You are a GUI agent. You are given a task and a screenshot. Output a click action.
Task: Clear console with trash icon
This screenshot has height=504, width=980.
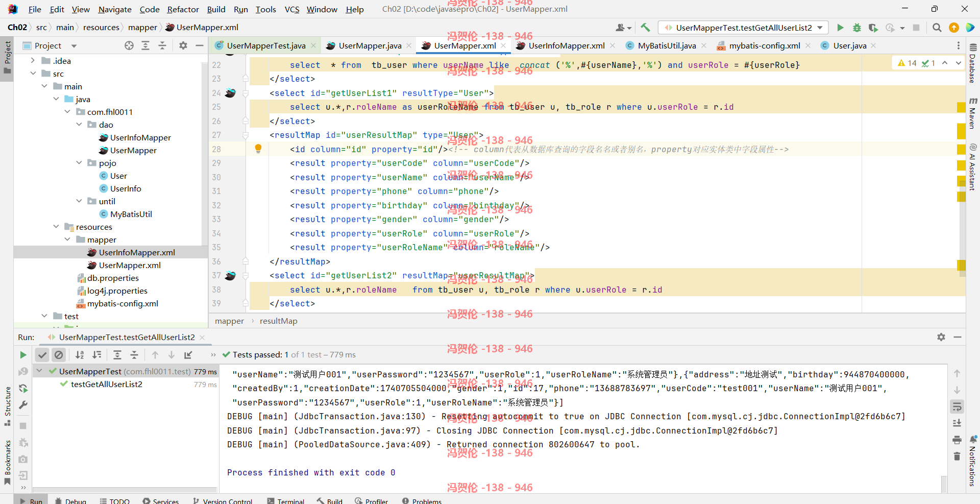[957, 456]
